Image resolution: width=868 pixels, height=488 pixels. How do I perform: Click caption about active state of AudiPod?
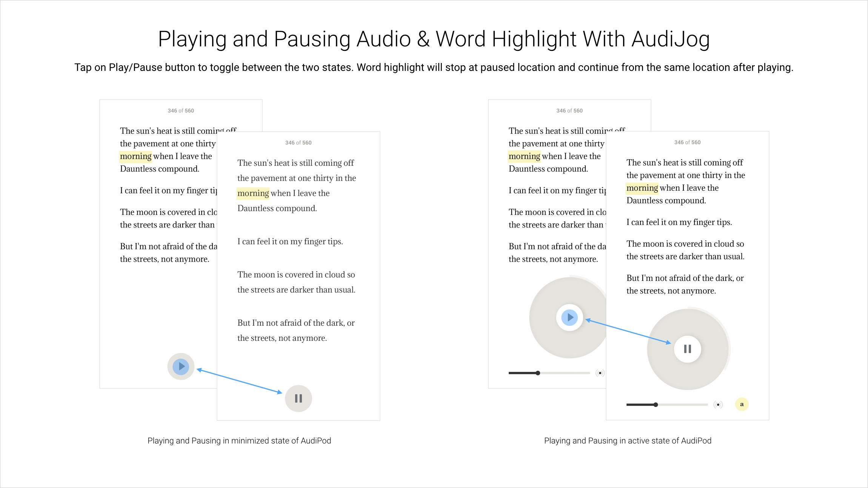click(x=628, y=440)
